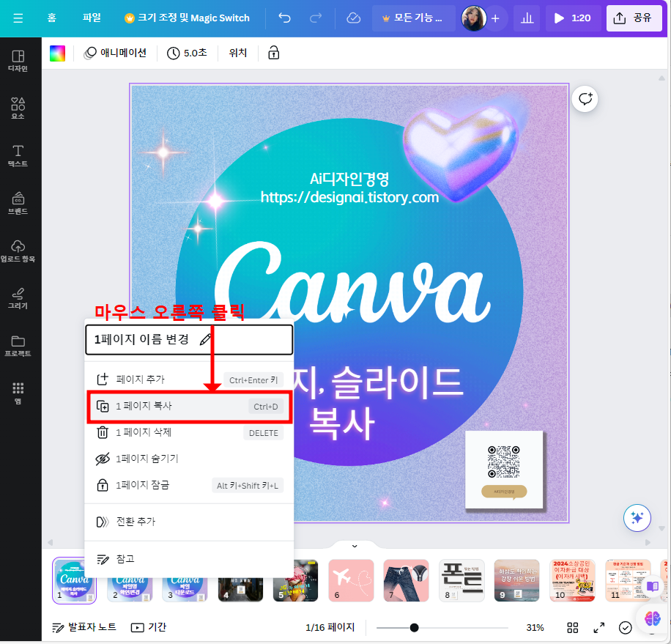Enter fullscreen with expand arrows icon
671x644 pixels.
599,628
